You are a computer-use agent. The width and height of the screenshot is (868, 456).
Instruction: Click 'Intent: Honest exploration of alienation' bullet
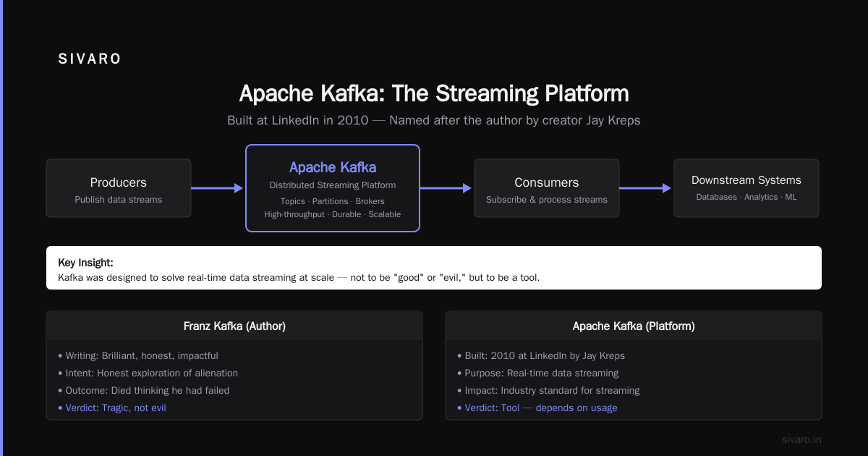pyautogui.click(x=148, y=373)
